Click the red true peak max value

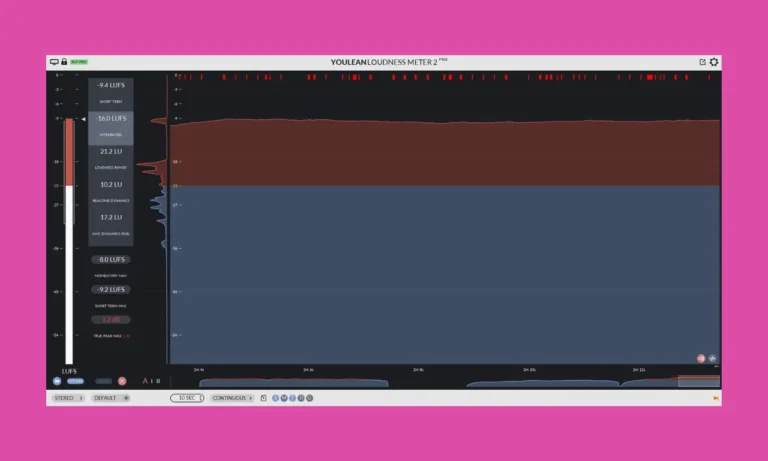[111, 320]
